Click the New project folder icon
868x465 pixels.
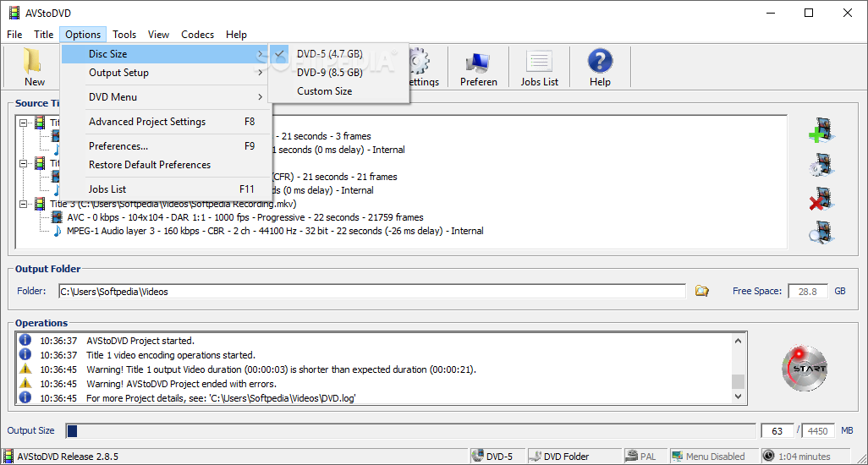pyautogui.click(x=33, y=61)
